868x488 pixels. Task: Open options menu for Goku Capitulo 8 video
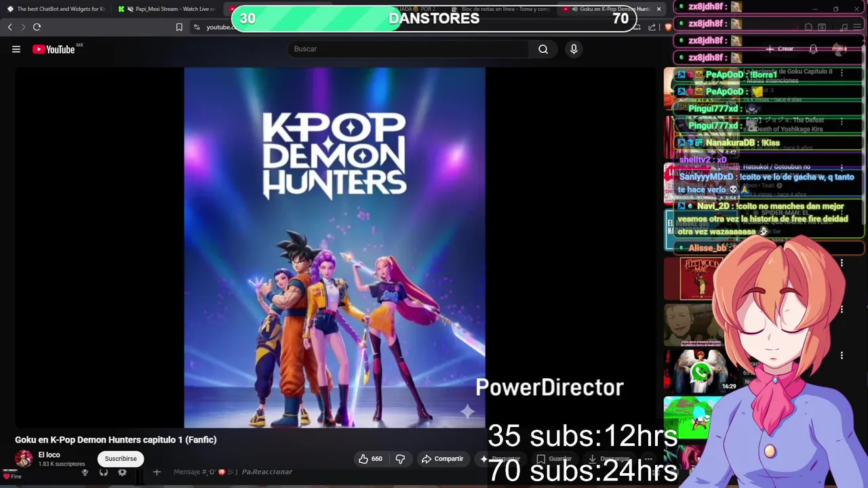pos(842,73)
